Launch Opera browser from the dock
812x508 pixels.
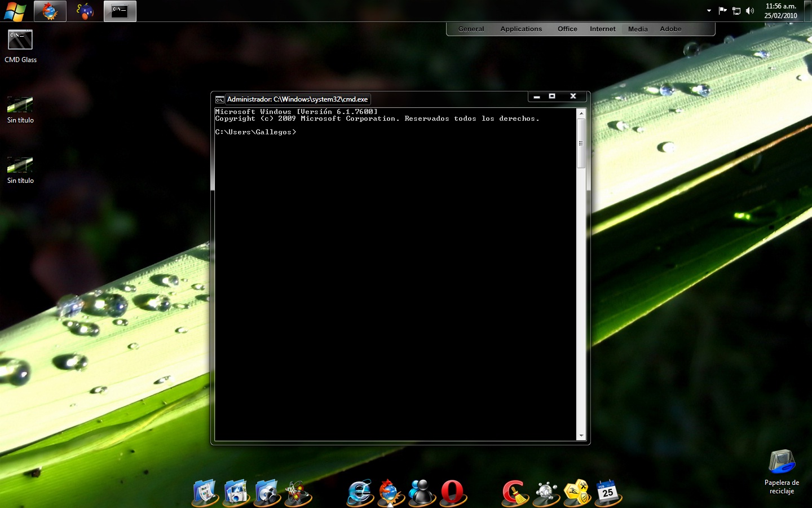coord(452,492)
